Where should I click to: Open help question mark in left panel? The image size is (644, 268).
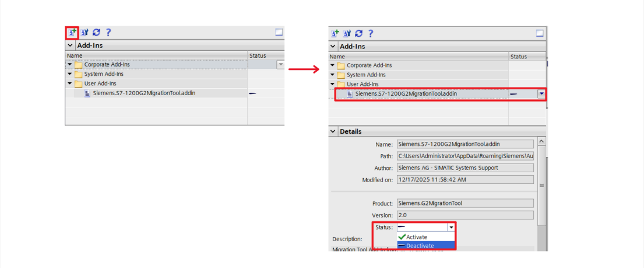point(108,32)
